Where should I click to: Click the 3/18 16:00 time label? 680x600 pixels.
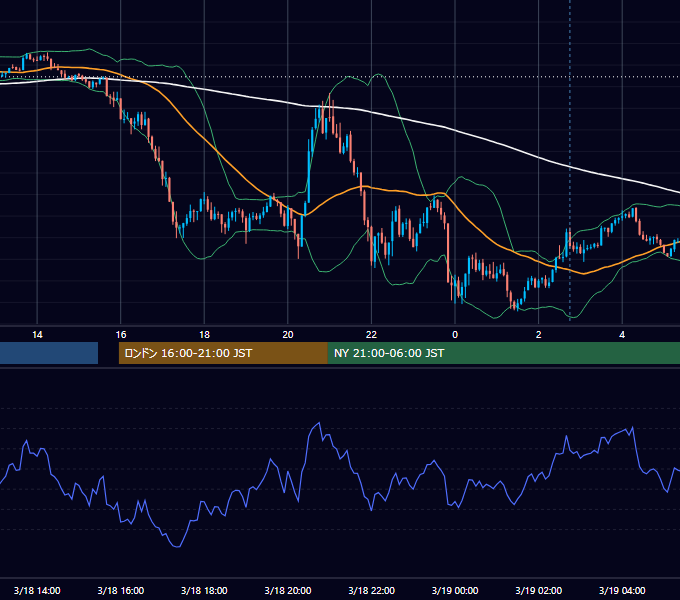coord(121,590)
